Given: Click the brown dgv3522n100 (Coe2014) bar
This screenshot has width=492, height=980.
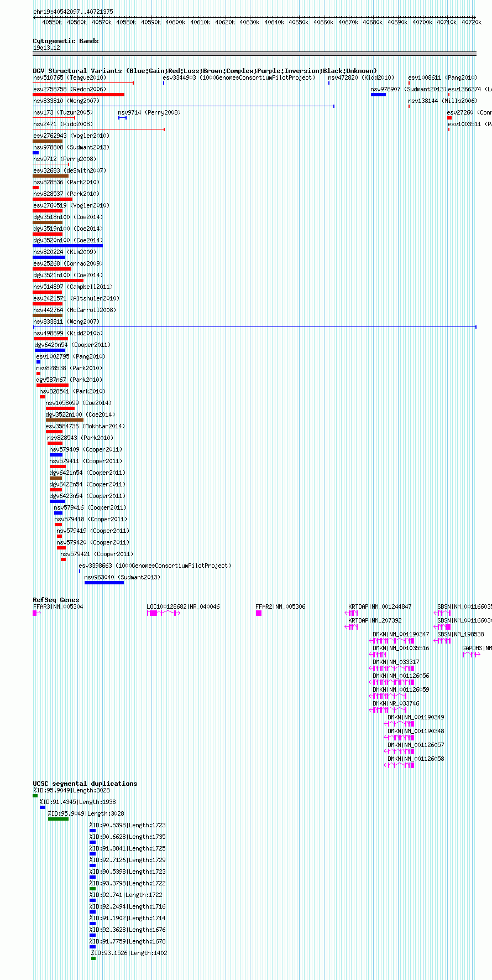Looking at the screenshot, I should pyautogui.click(x=65, y=420).
